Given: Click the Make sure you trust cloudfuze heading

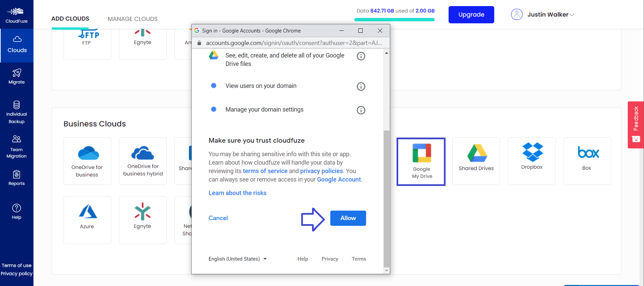Looking at the screenshot, I should (257, 140).
